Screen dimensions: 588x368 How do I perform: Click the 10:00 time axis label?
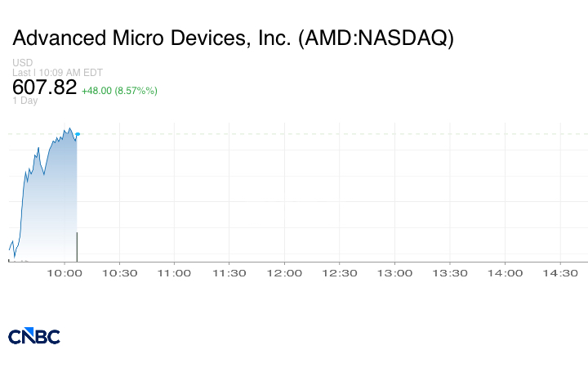coord(65,273)
